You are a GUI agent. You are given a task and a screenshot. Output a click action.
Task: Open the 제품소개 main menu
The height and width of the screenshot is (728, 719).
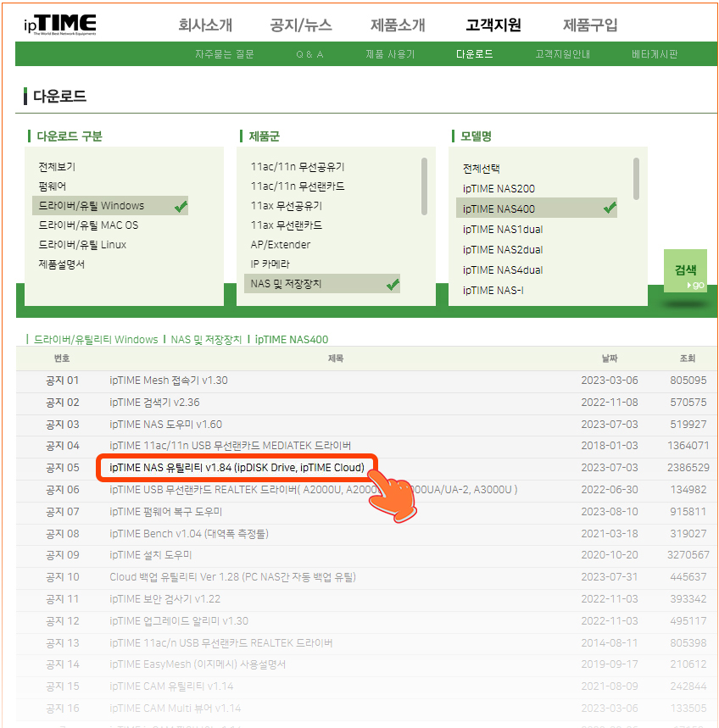[x=398, y=25]
